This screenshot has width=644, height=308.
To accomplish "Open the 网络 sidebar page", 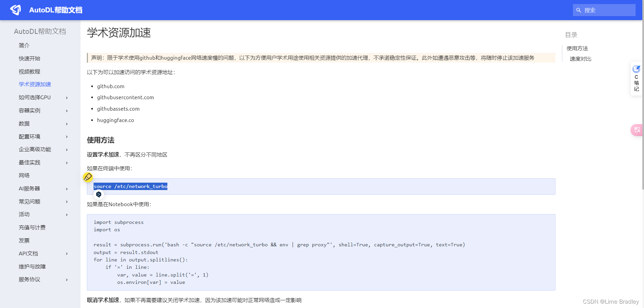I will pos(24,175).
